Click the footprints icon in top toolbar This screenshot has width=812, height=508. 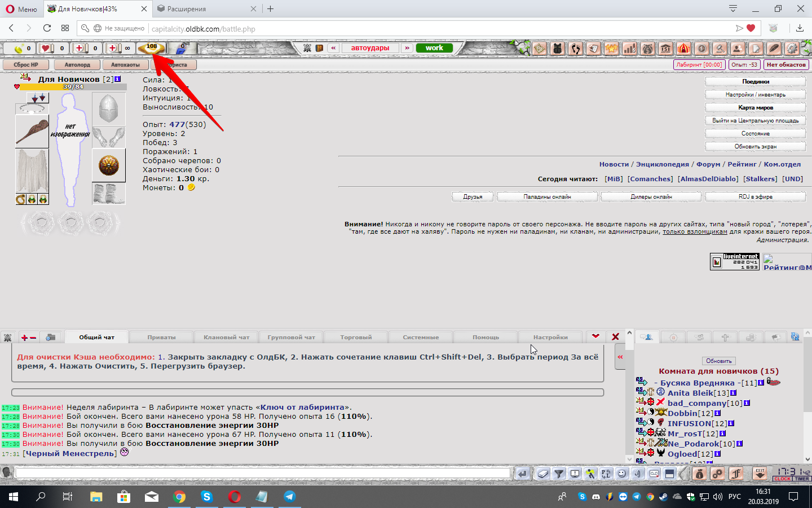click(x=575, y=49)
